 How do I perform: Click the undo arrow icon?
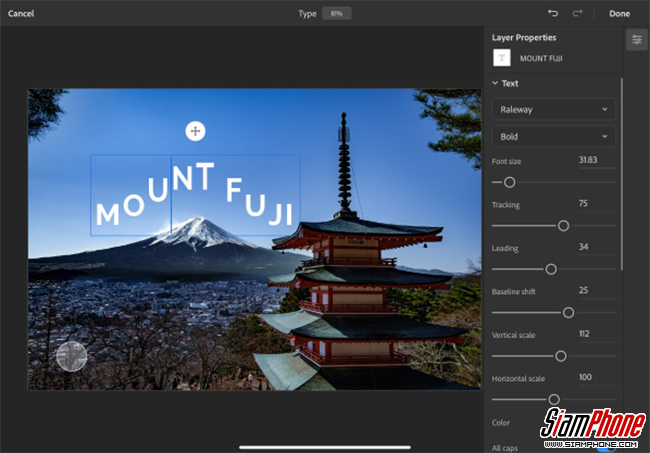[x=553, y=13]
